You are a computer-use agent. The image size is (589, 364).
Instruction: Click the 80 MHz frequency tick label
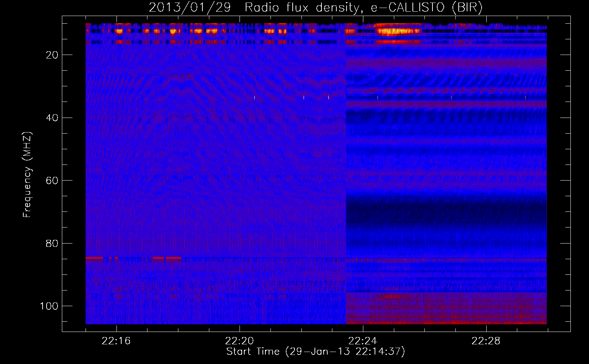pos(52,244)
